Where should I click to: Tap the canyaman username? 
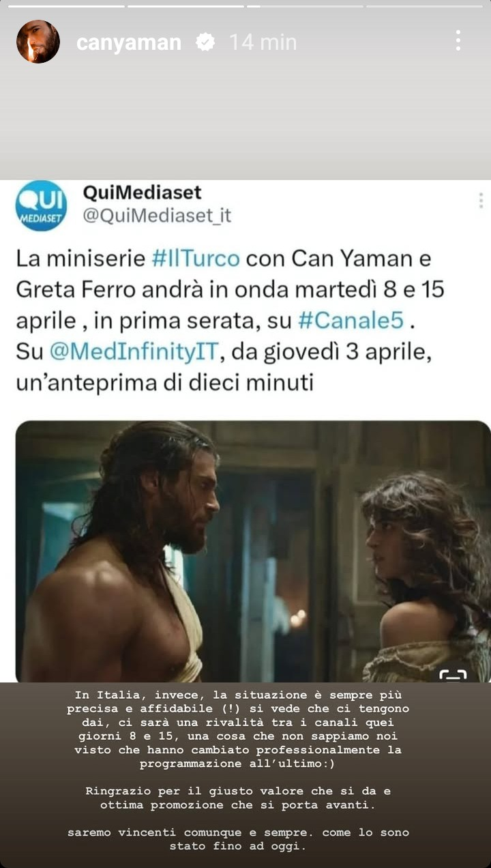(129, 42)
